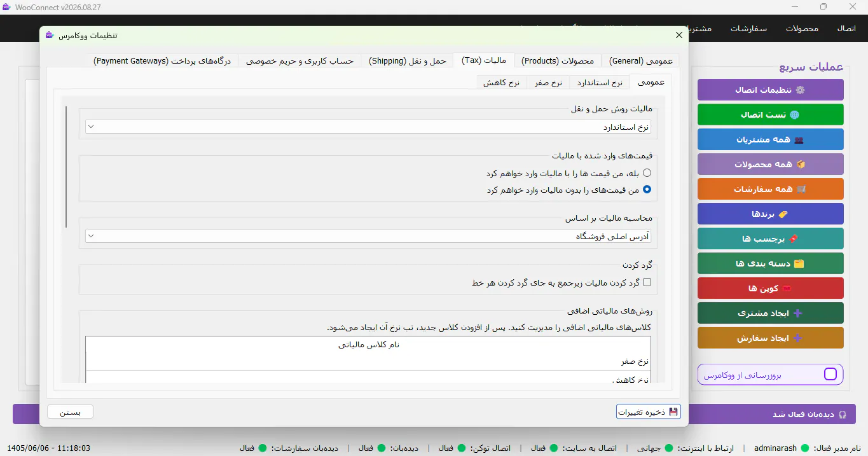Open the درگاه‌های پرداخت (Payment Gateways) tab
The width and height of the screenshot is (868, 456).
pos(162,60)
